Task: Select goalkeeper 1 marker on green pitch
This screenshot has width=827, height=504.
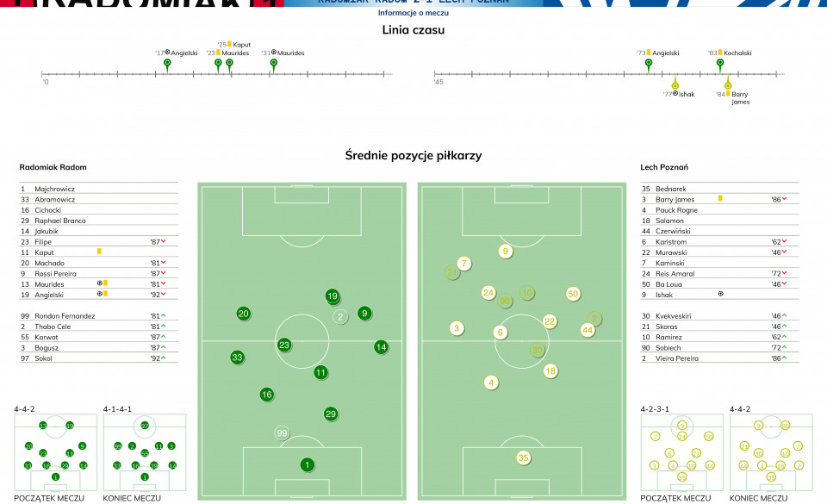Action: pos(308,465)
